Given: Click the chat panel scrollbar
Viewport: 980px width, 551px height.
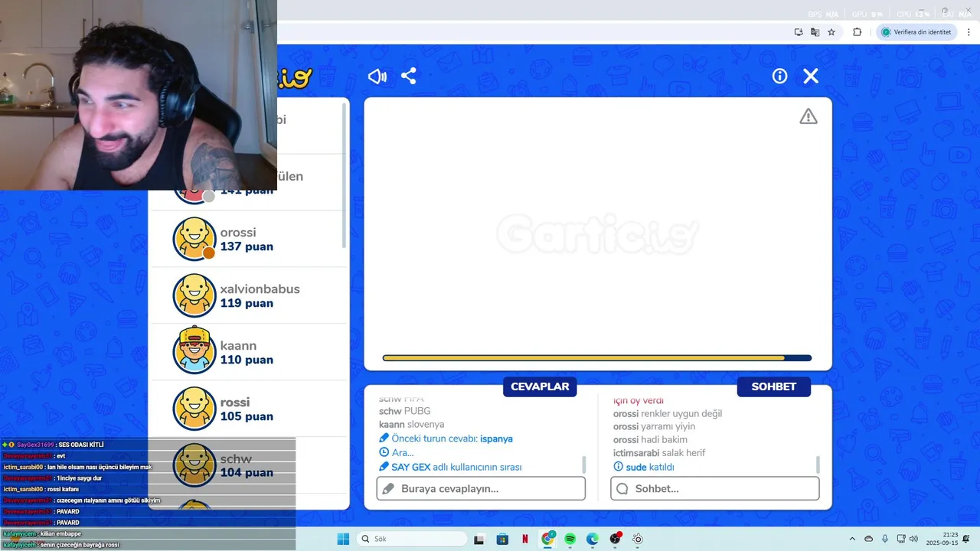Looking at the screenshot, I should point(818,465).
